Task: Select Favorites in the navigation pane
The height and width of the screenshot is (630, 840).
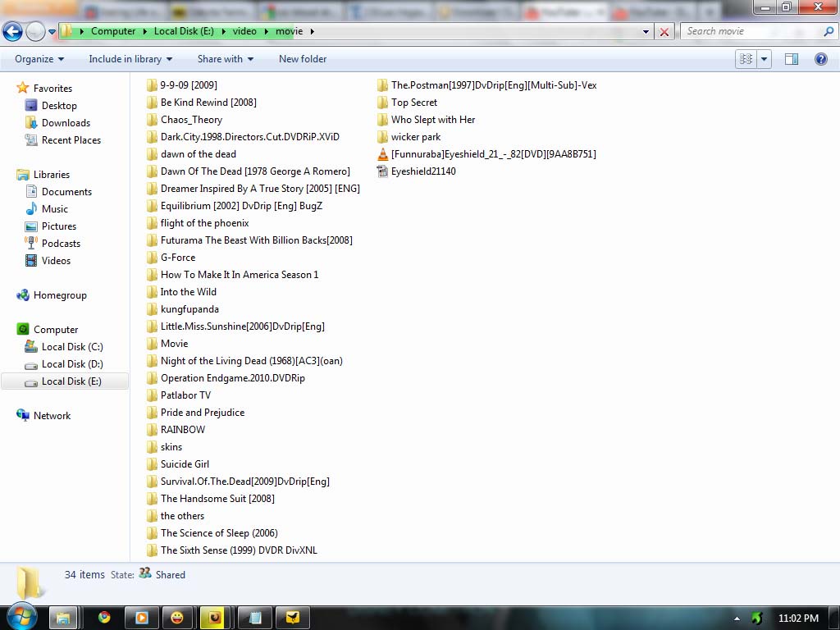Action: 52,89
